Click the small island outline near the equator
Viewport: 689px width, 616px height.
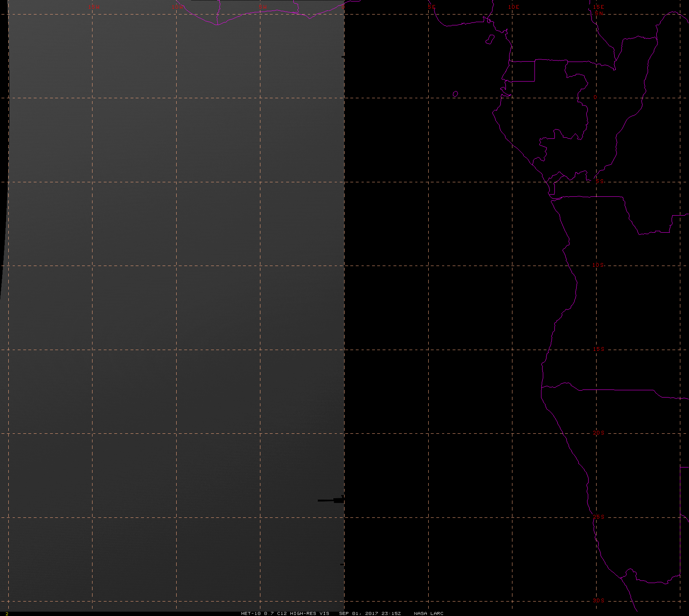point(455,94)
